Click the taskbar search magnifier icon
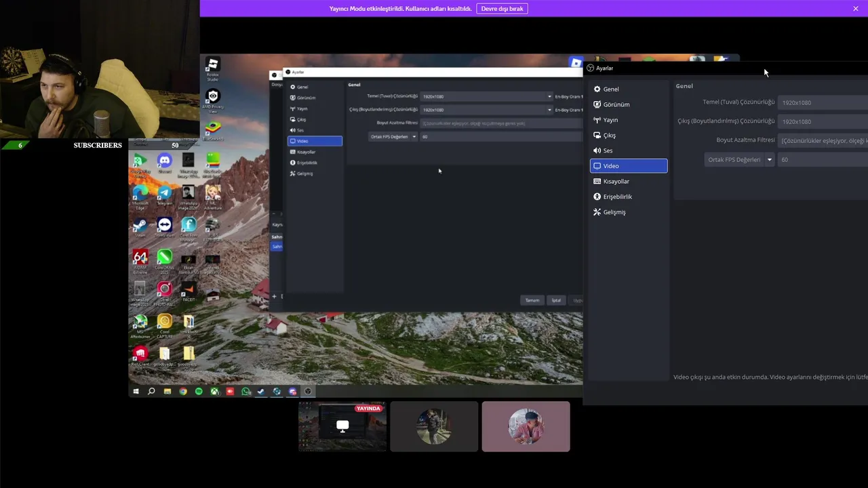 [x=151, y=391]
